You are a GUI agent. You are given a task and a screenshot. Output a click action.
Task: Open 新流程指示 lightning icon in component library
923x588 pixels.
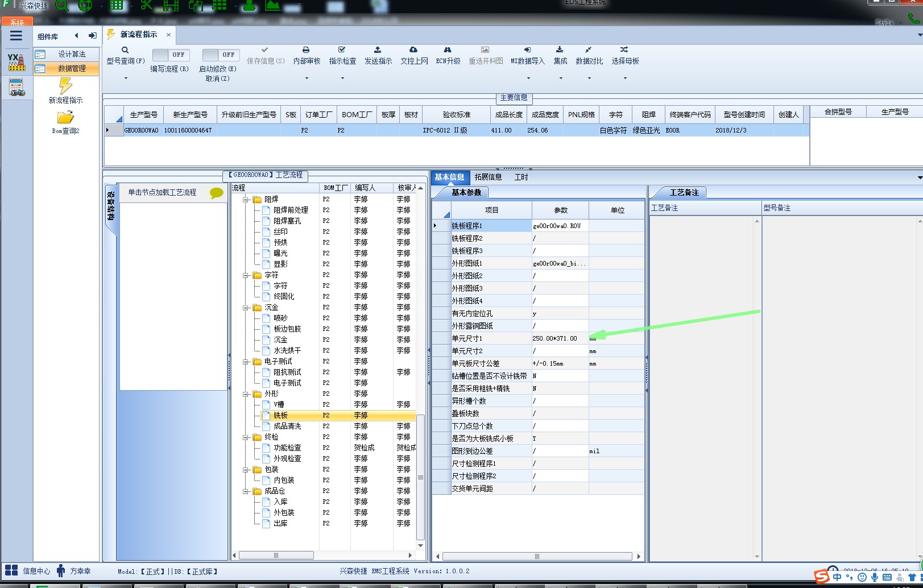pos(65,85)
